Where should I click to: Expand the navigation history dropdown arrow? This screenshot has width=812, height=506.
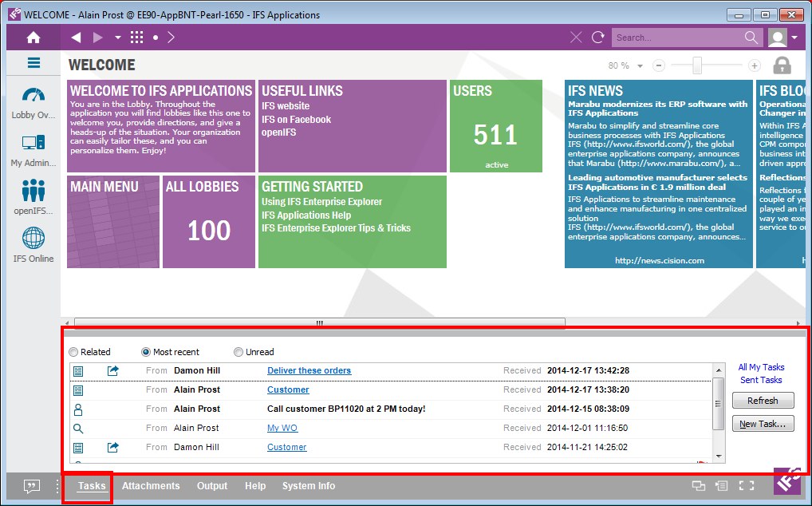118,38
